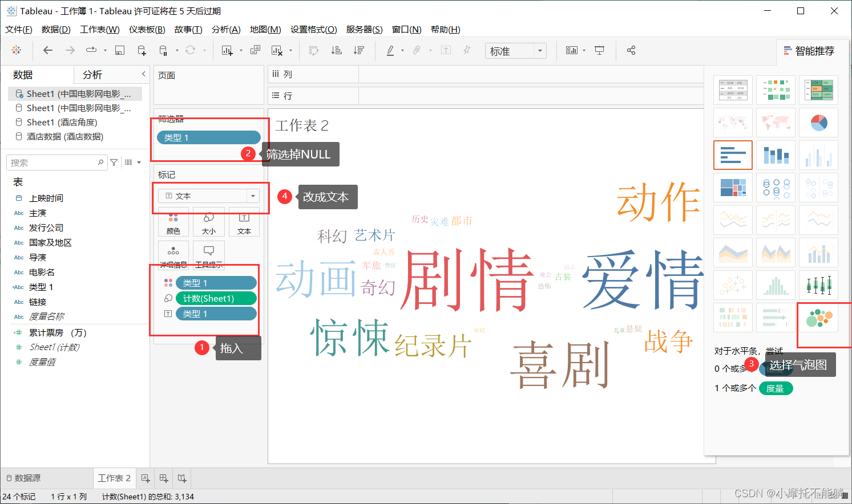Click the Save icon in the toolbar
The image size is (852, 504).
coord(119,50)
